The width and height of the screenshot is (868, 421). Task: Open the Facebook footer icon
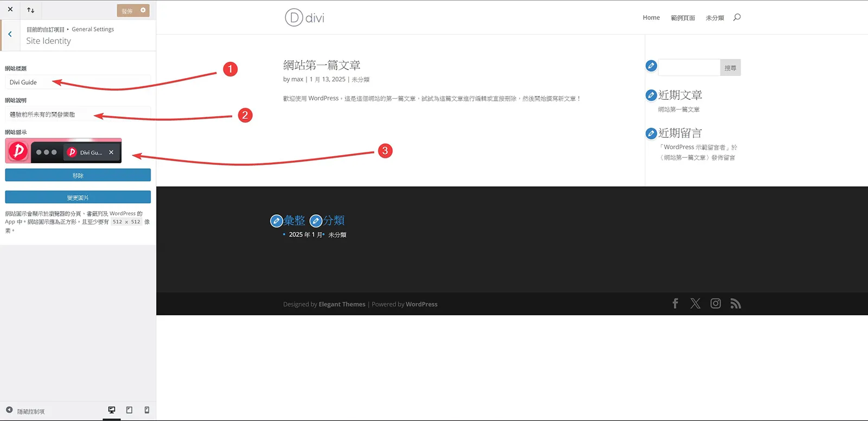[675, 303]
